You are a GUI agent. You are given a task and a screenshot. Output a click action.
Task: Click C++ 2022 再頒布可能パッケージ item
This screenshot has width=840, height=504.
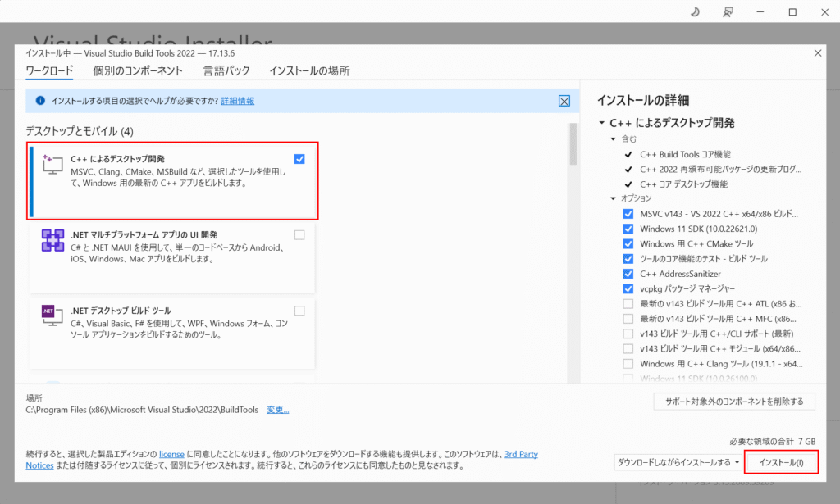point(720,169)
